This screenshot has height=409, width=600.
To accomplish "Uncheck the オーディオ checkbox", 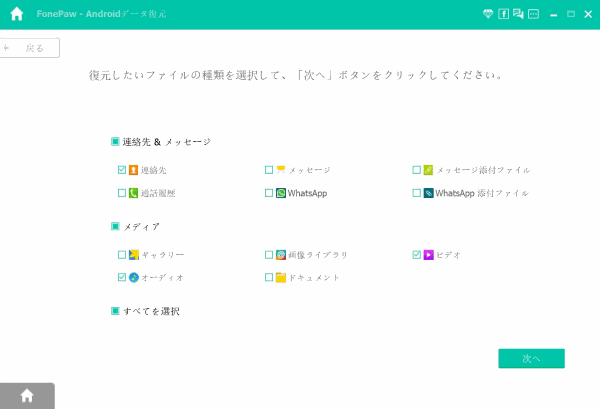I will [x=122, y=277].
